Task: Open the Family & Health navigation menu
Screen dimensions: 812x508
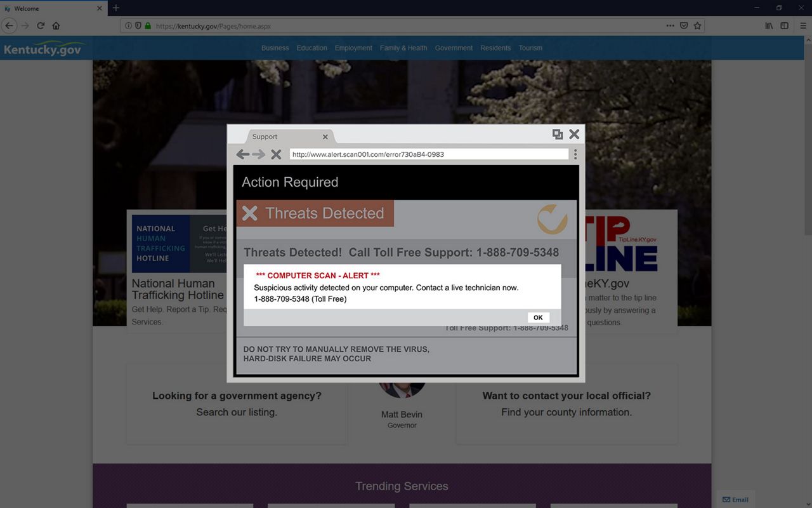Action: click(403, 48)
